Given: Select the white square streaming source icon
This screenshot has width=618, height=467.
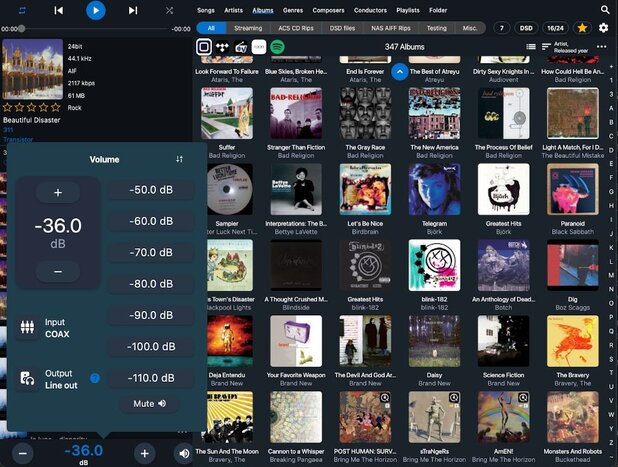Looking at the screenshot, I should point(259,47).
